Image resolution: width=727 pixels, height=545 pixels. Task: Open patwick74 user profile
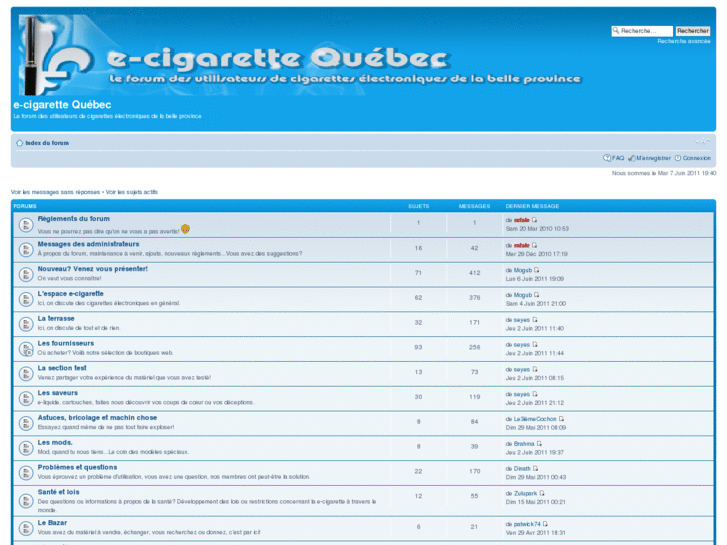pos(527,524)
